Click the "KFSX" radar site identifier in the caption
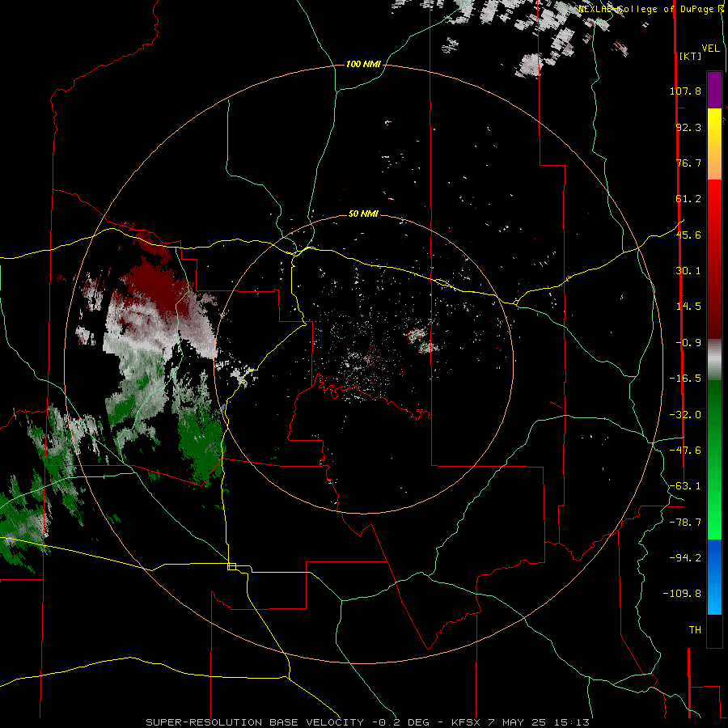 coord(466,722)
